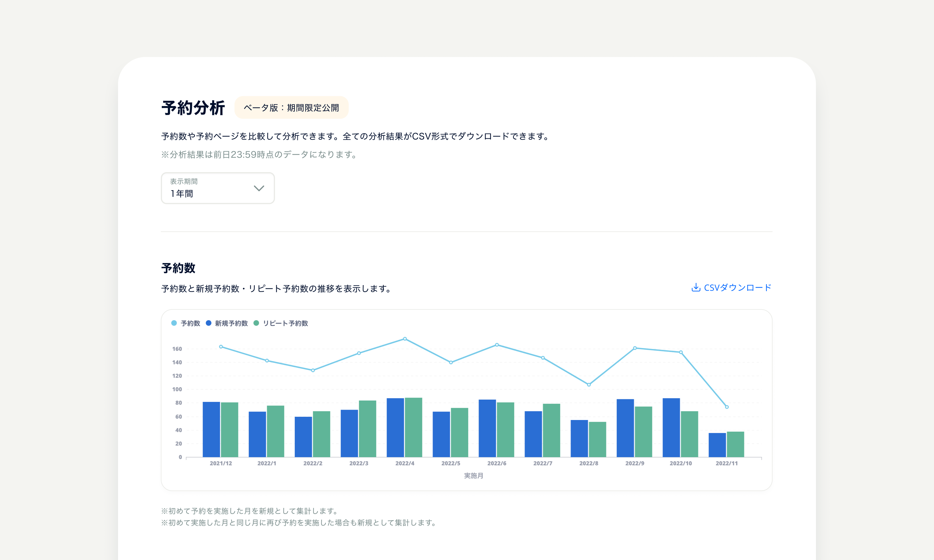Click the 2021/12 line data point
The height and width of the screenshot is (560, 934).
221,347
